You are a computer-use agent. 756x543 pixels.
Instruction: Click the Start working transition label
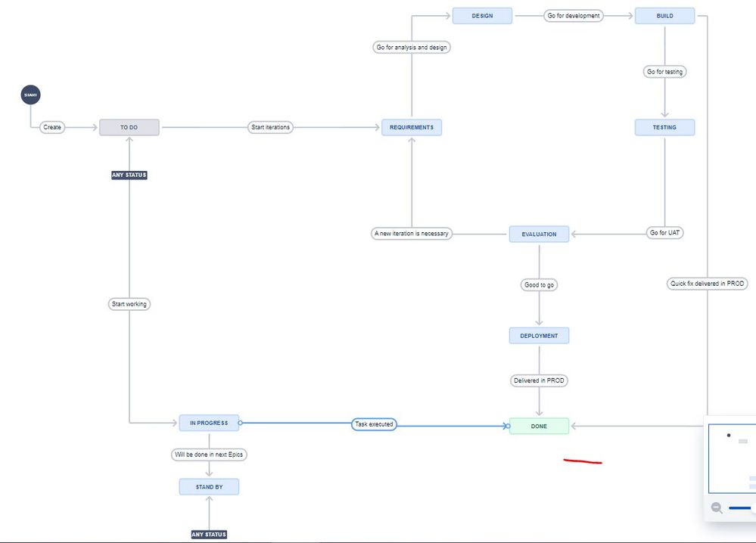(129, 304)
